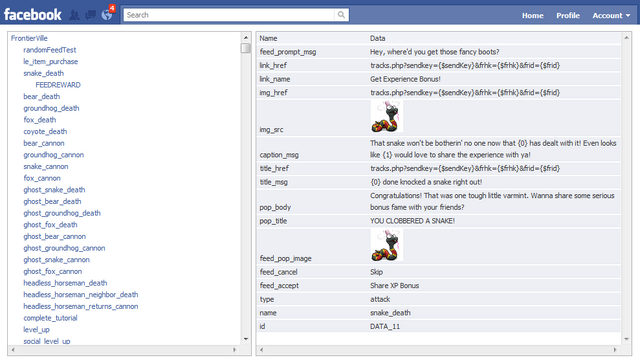Select le_item_purchase in the tree
The image size is (640, 360).
coord(50,62)
